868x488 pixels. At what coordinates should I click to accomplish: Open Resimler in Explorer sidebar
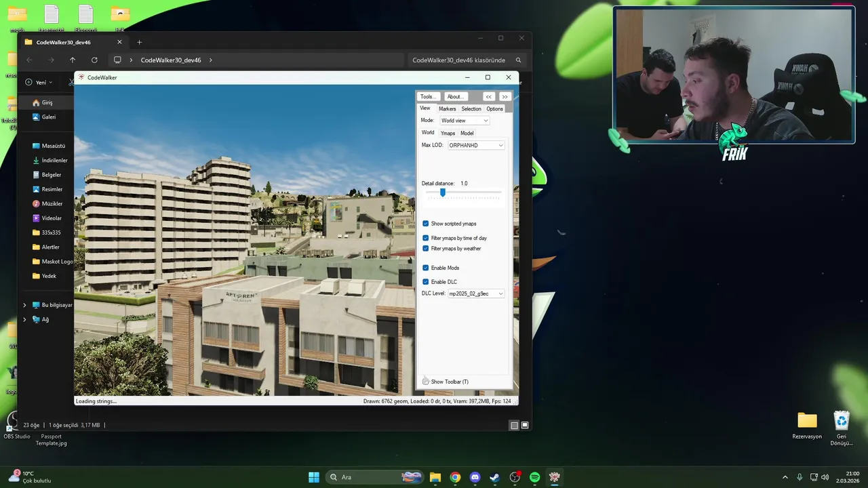(x=46, y=189)
